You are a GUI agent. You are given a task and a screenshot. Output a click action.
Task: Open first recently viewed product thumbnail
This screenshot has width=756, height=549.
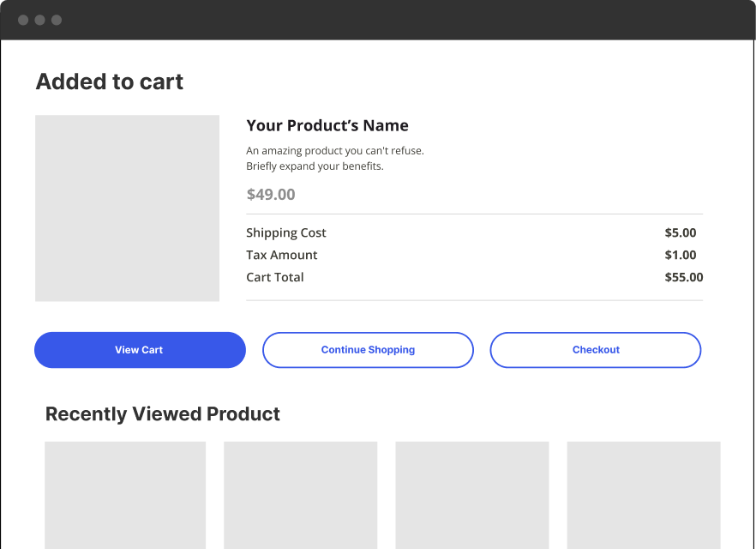click(125, 495)
